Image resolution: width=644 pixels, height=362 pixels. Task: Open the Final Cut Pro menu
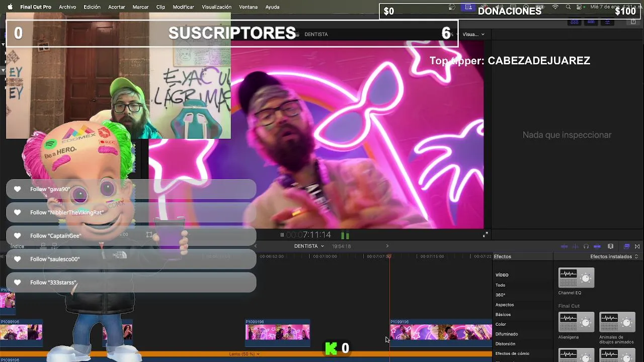pos(36,7)
